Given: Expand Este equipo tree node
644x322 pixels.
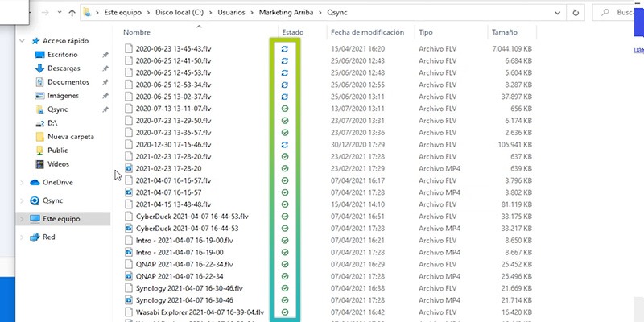Looking at the screenshot, I should coord(23,219).
